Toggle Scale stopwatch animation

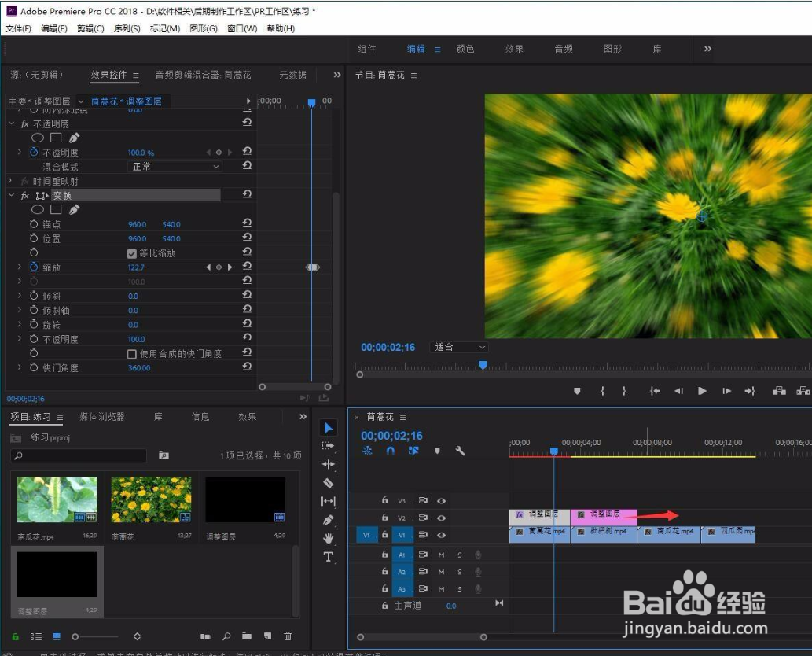[x=34, y=267]
